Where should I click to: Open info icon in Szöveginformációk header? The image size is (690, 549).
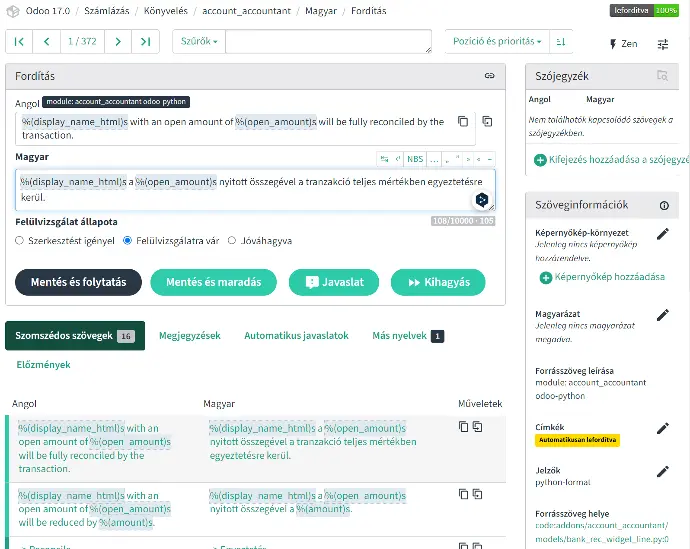(x=664, y=205)
